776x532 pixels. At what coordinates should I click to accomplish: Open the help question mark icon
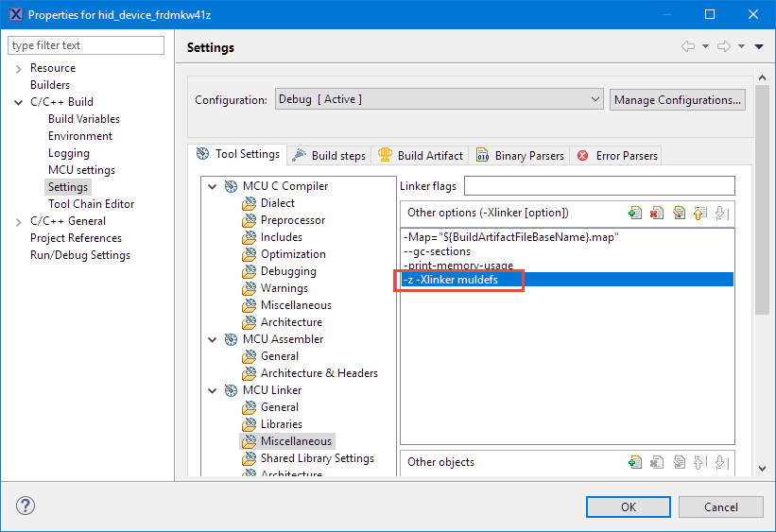click(26, 506)
